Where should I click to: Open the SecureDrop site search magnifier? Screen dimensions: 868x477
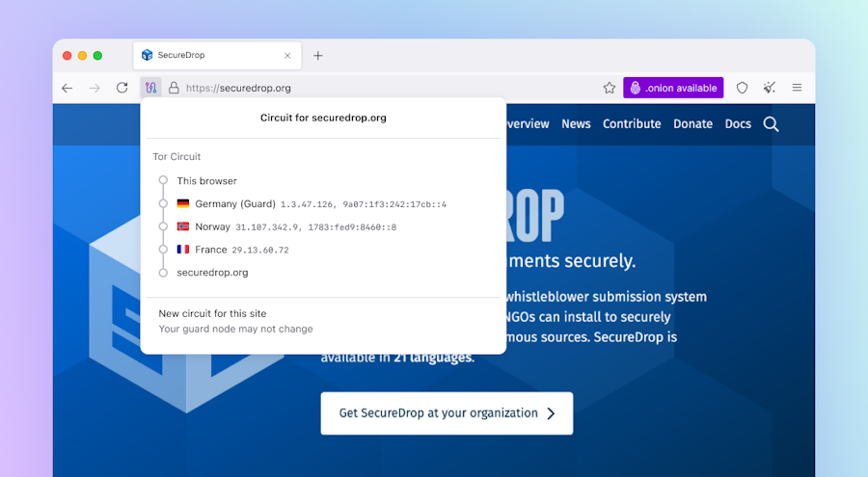pyautogui.click(x=771, y=124)
